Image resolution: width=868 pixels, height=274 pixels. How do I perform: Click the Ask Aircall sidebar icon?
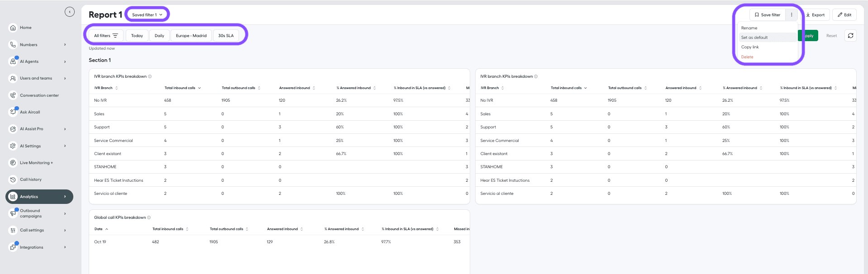tap(13, 112)
